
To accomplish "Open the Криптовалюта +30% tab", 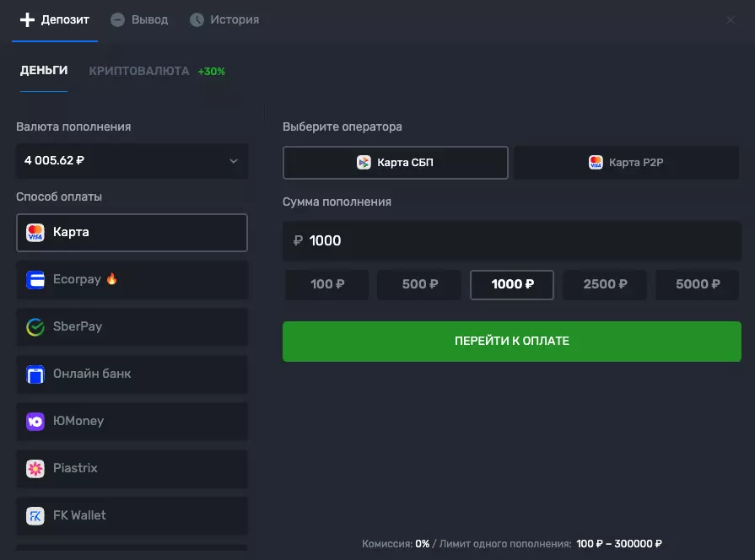I will click(156, 72).
